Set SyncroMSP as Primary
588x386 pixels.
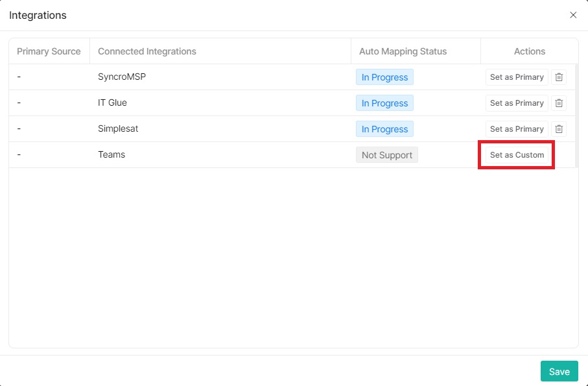(x=516, y=77)
